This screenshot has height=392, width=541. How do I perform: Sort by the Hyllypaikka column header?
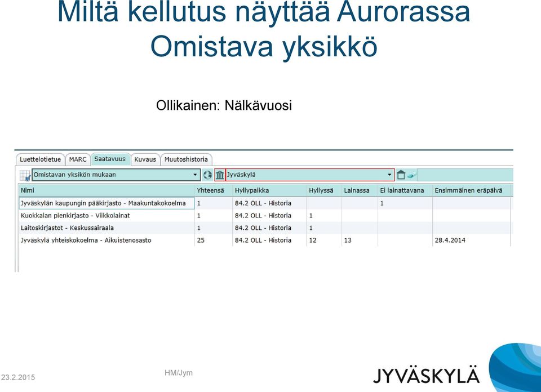point(270,190)
